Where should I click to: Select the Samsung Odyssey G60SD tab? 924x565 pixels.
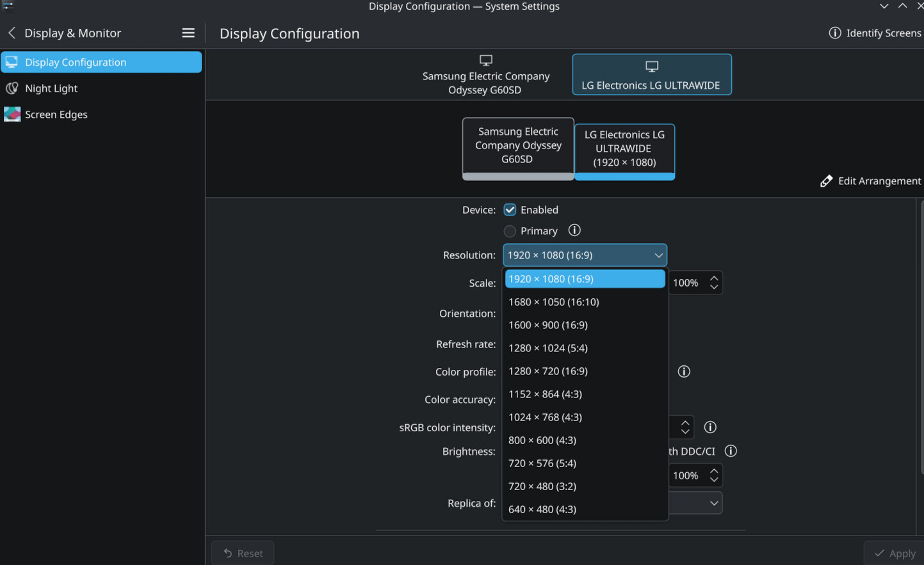coord(485,75)
